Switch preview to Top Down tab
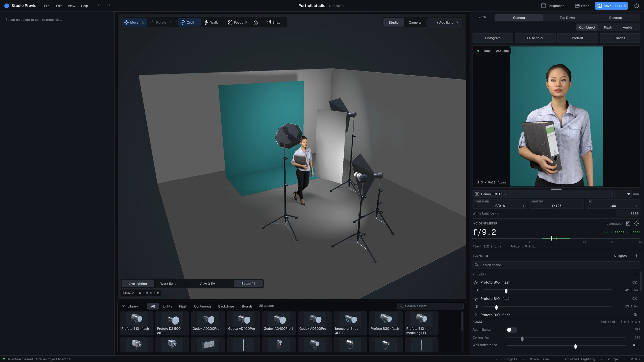Screen dimensions: 644x362 coord(567,18)
